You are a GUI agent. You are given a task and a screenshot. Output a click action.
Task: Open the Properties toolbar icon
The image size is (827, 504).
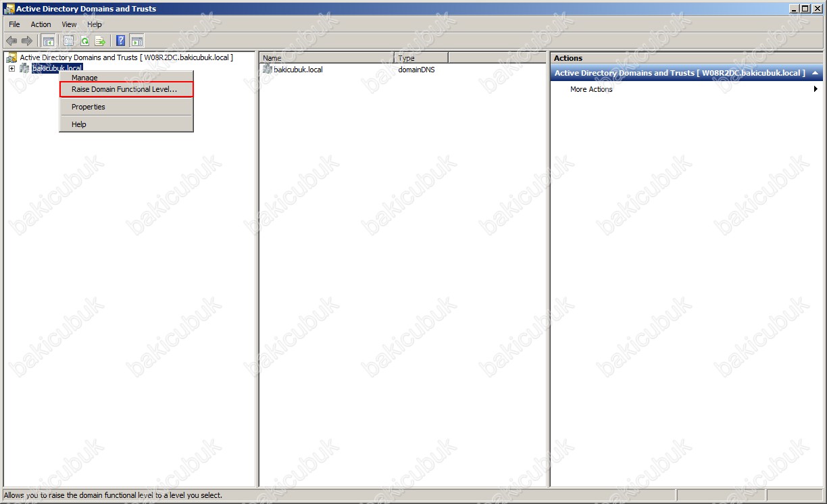(x=68, y=41)
